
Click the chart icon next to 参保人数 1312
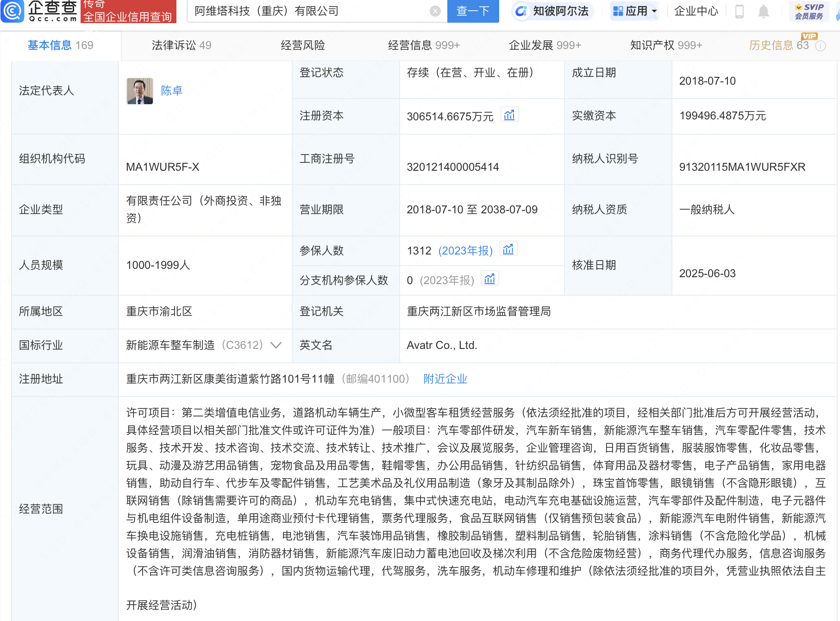(x=508, y=249)
